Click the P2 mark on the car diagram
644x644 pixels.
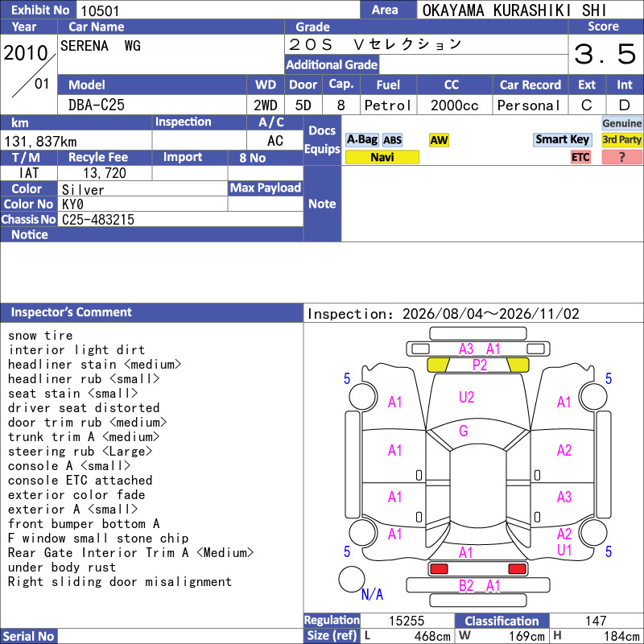tap(479, 365)
